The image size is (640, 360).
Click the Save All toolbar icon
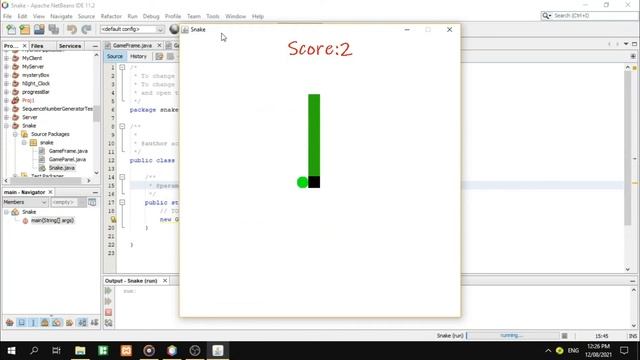pyautogui.click(x=53, y=29)
